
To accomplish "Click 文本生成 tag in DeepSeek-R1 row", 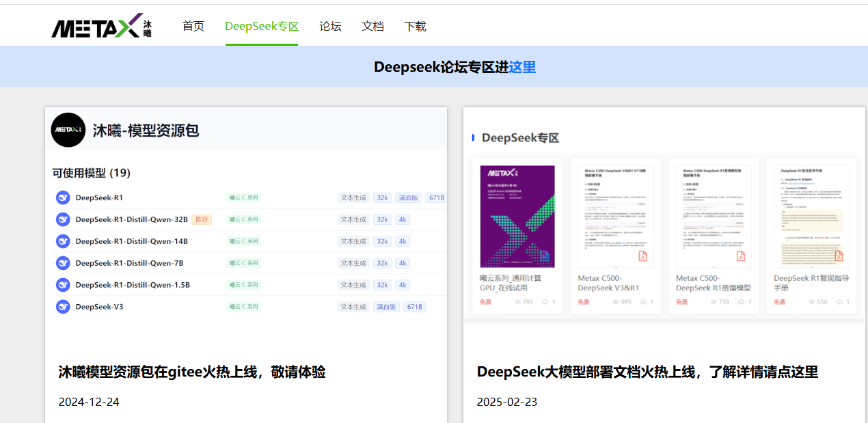I will click(x=353, y=197).
